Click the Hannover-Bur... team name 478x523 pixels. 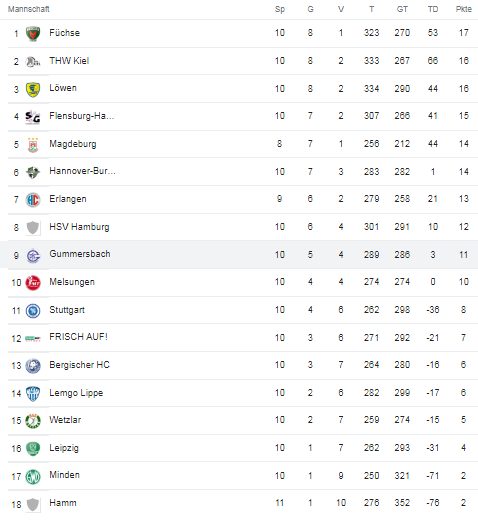pyautogui.click(x=82, y=171)
